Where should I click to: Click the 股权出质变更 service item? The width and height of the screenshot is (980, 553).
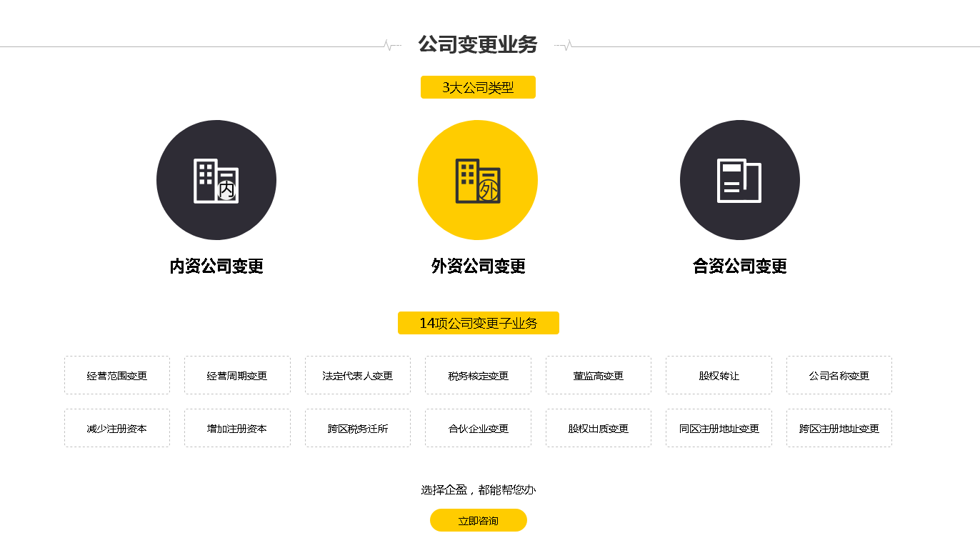coord(598,428)
